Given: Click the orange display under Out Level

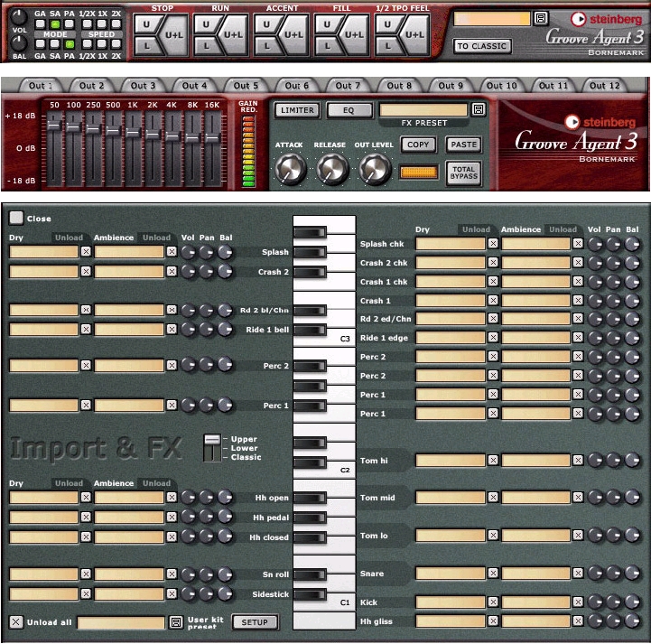Looking at the screenshot, I should tap(419, 173).
